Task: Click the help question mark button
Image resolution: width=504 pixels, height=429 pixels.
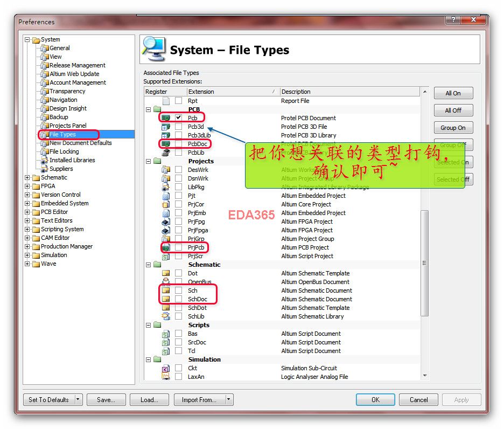Action: (453, 19)
